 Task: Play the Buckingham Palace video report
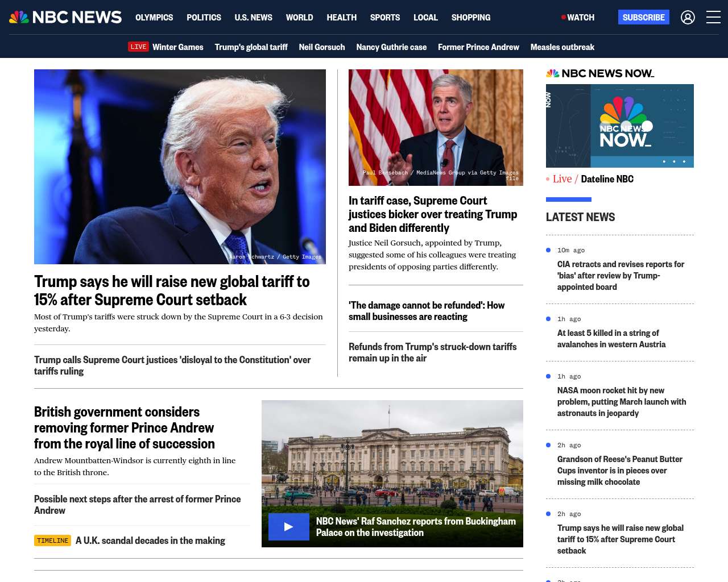point(288,527)
